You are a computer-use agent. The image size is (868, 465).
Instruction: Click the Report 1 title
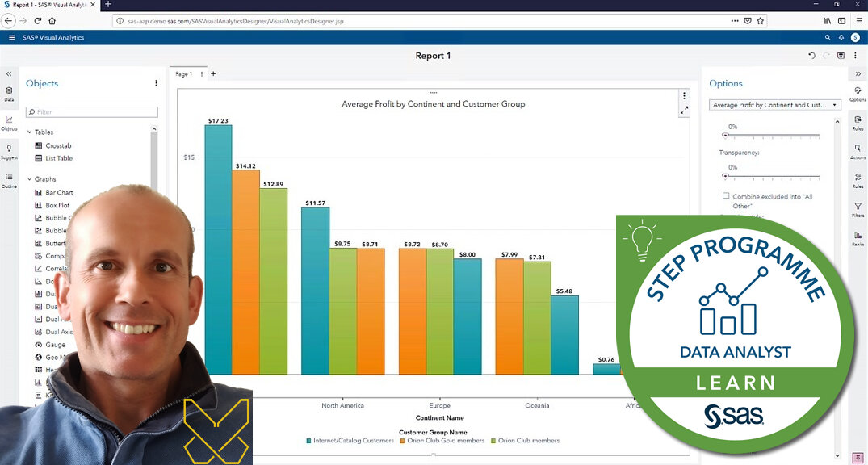433,56
